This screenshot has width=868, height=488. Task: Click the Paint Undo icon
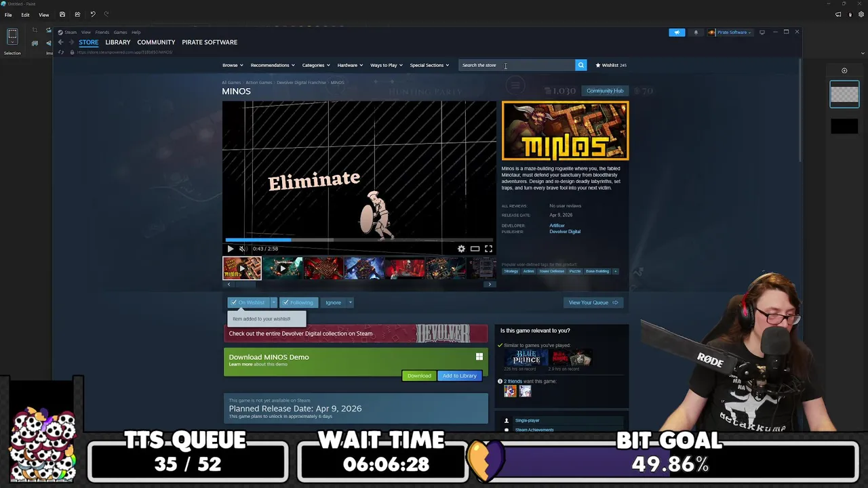pyautogui.click(x=93, y=14)
